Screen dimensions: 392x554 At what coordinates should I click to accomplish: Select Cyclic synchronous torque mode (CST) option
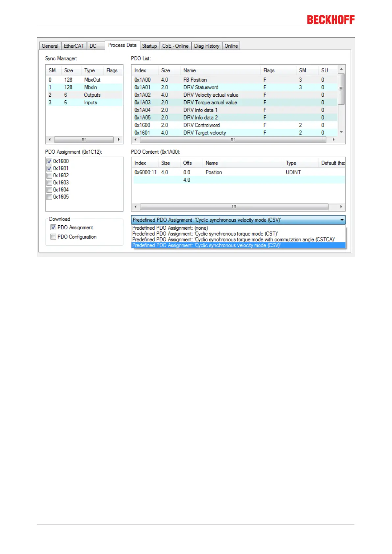click(x=238, y=234)
